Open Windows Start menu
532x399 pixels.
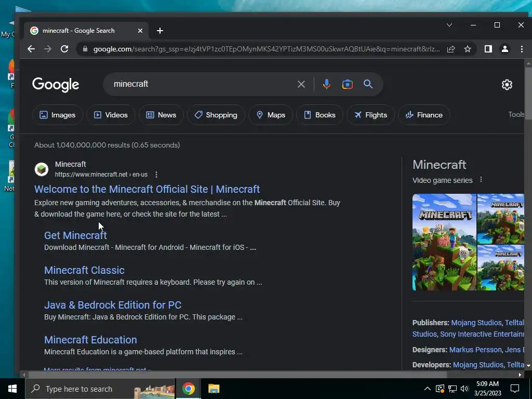pyautogui.click(x=12, y=389)
